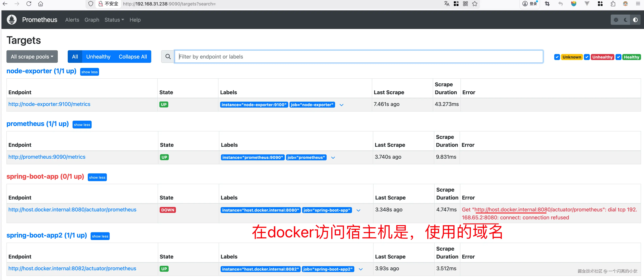Open the Status menu in navbar

pos(114,20)
